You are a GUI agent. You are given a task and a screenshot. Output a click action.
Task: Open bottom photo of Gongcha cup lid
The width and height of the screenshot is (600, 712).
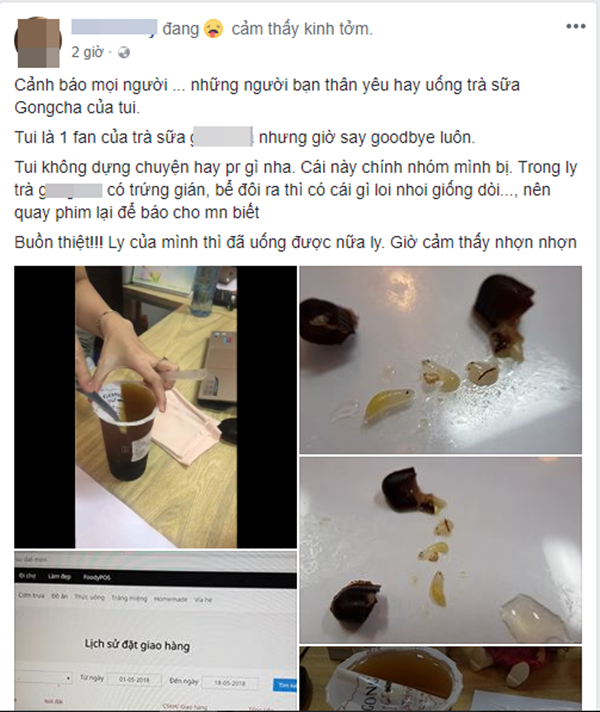pos(440,678)
